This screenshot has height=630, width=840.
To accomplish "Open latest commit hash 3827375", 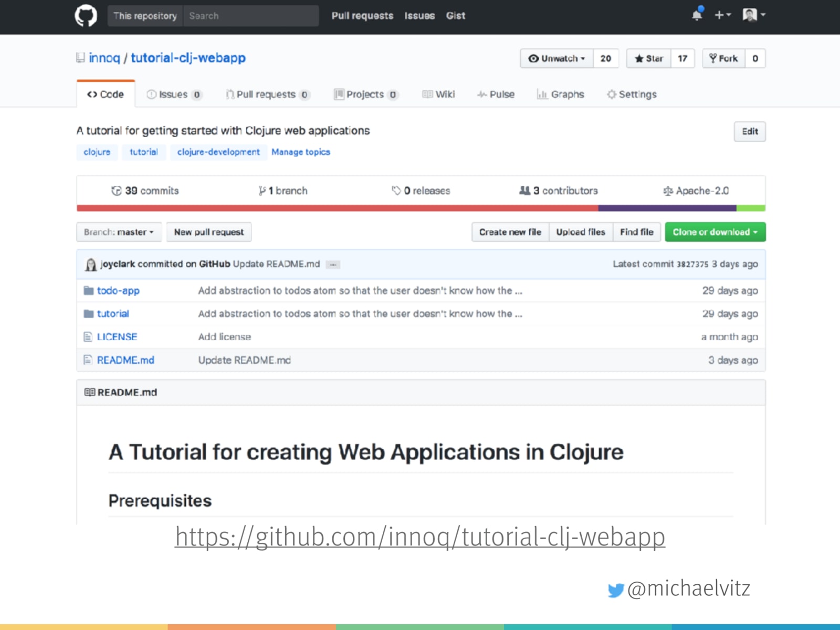I will [692, 264].
